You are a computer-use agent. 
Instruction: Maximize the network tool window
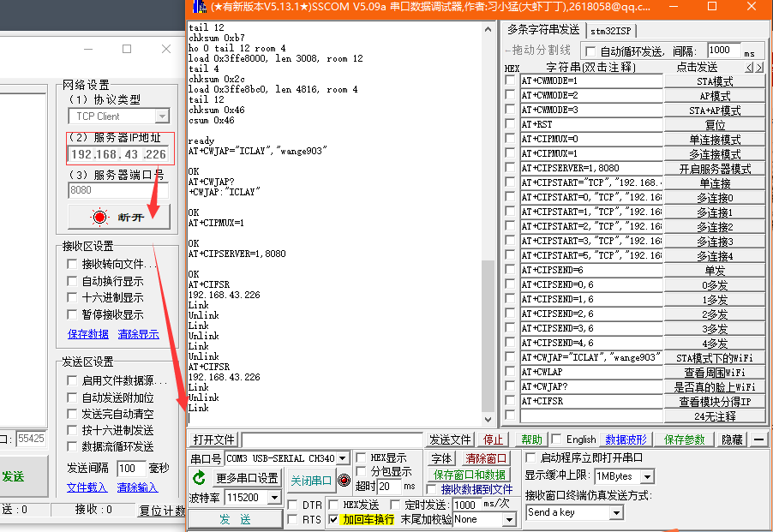[127, 49]
